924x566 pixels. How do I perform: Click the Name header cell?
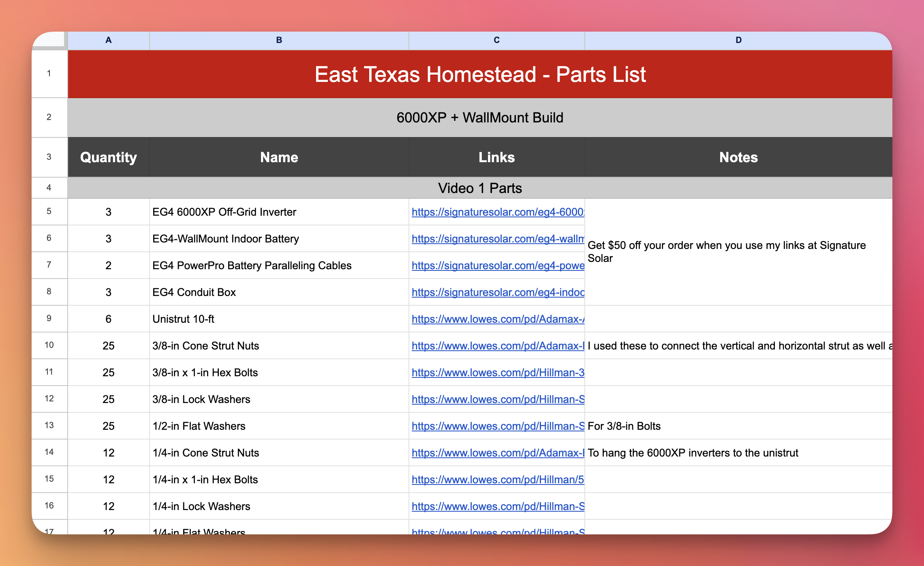tap(279, 157)
